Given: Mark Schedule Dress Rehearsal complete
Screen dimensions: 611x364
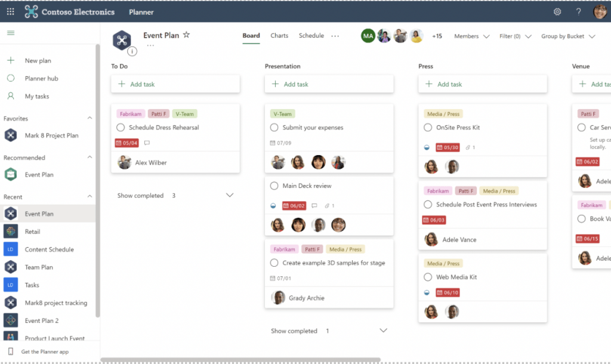Looking at the screenshot, I should pos(121,128).
